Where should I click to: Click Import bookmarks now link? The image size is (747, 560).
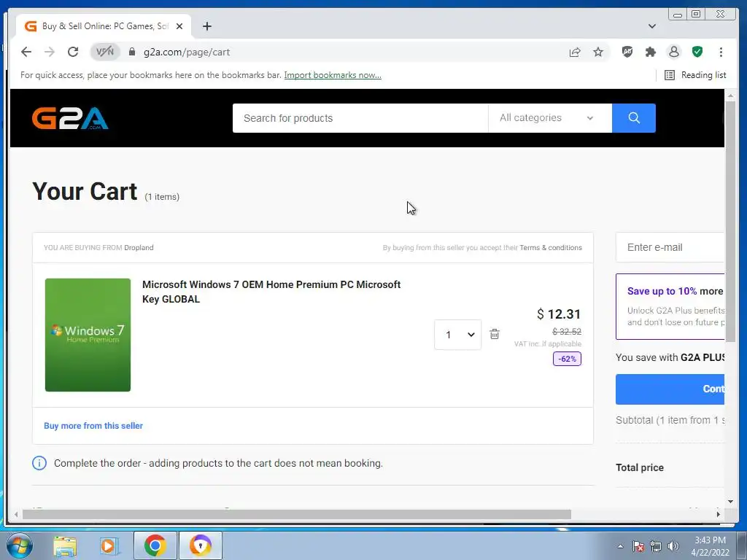333,75
